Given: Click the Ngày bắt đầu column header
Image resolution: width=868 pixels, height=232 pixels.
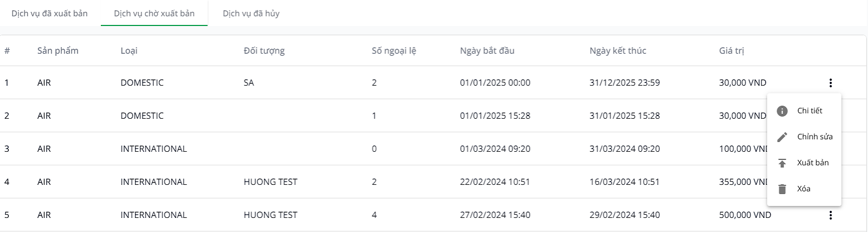Looking at the screenshot, I should pyautogui.click(x=487, y=51).
